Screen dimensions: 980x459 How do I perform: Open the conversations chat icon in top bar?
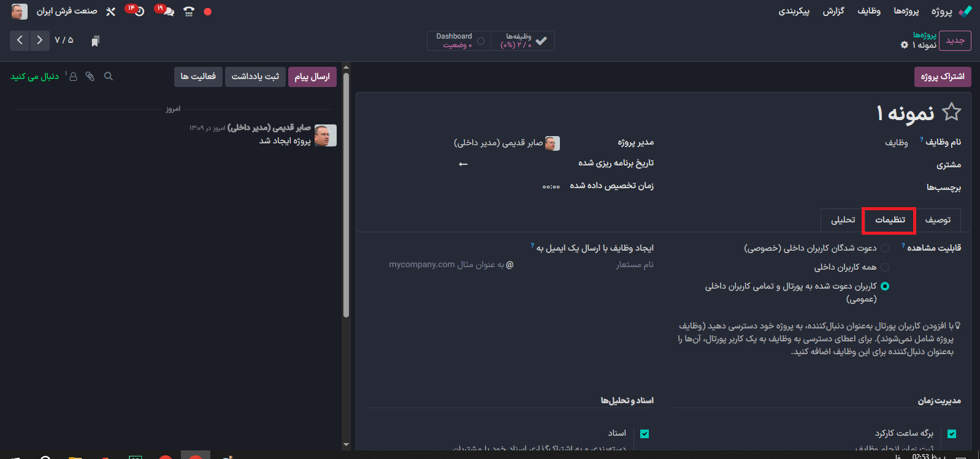(x=168, y=12)
